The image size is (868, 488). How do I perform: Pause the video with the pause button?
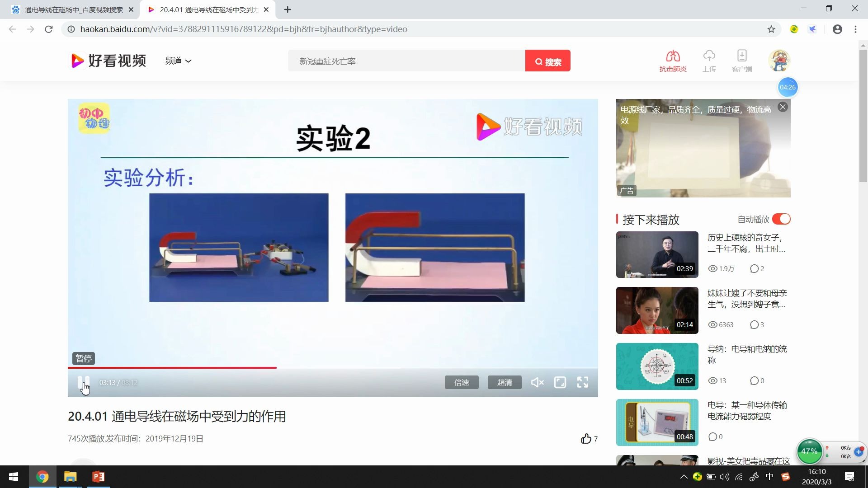[83, 382]
